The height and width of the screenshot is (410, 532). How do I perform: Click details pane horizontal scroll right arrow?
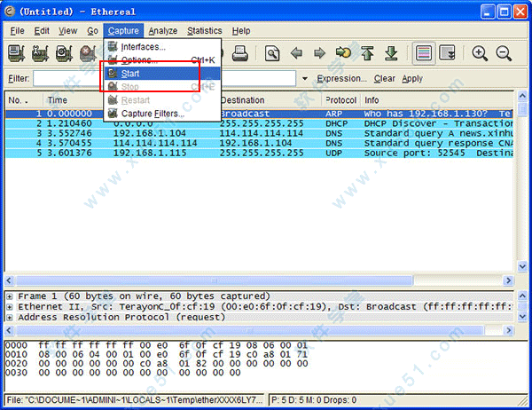click(508, 330)
